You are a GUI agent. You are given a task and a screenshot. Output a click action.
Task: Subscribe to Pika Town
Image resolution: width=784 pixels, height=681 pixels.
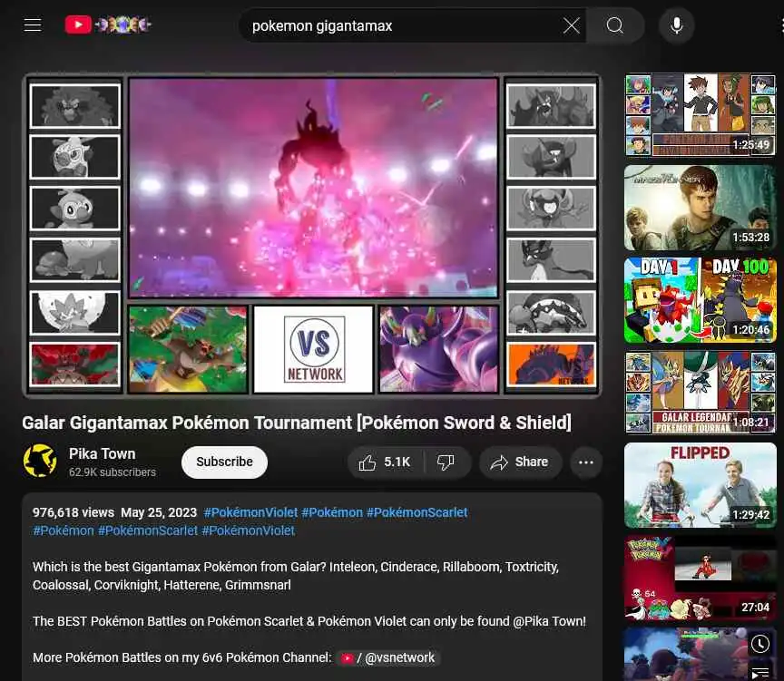click(224, 462)
